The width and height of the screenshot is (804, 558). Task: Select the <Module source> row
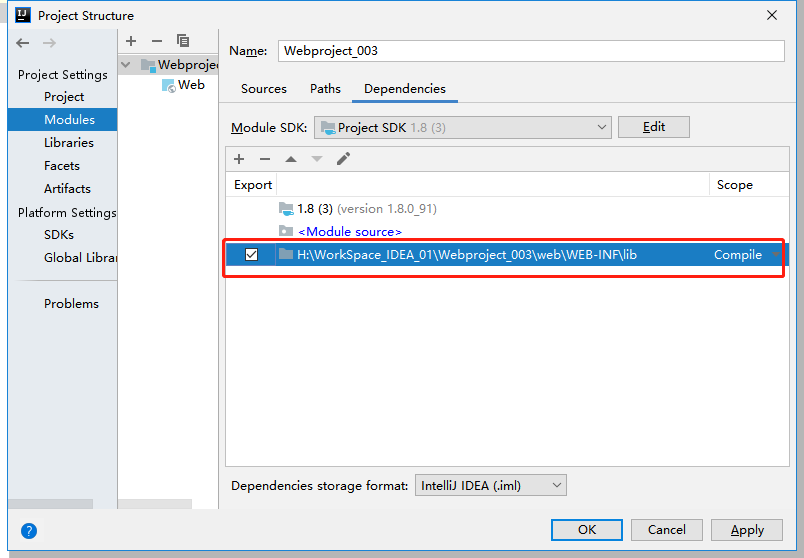coord(507,231)
